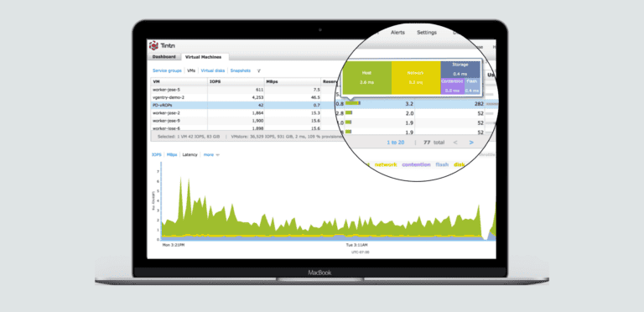Click the Tintri logo icon
Screen dimensions: 644x312
tap(153, 45)
